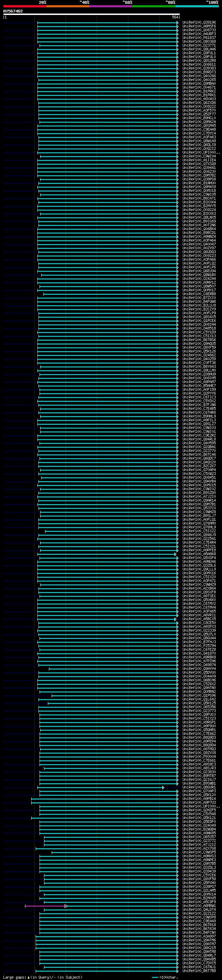Open hit UniRef100_Q39196
The image size is (222, 980).
coord(199,23)
